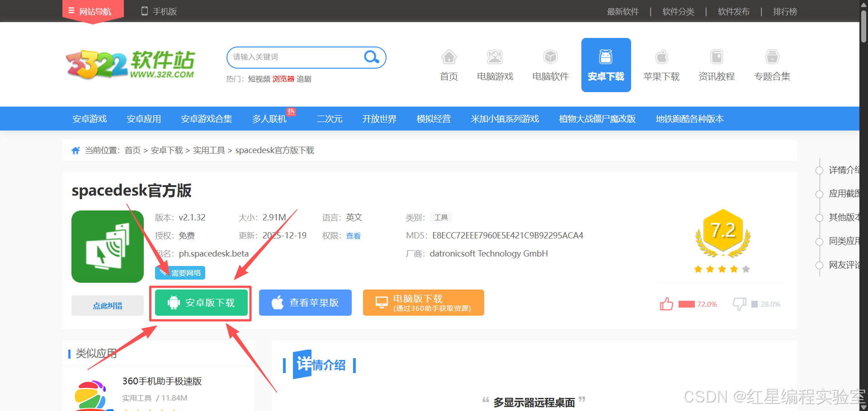Jump to 网友评论 side anchor

click(844, 265)
